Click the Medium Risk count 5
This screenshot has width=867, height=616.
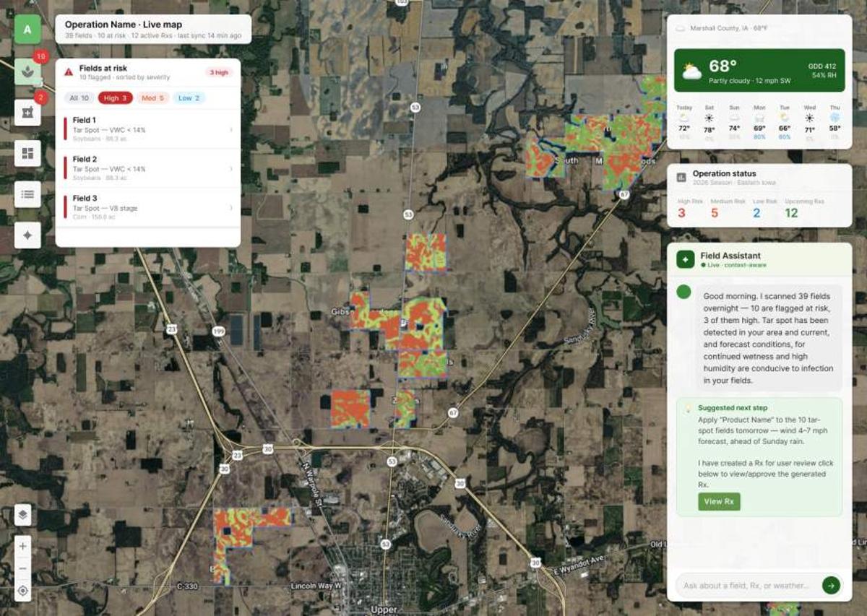point(715,213)
